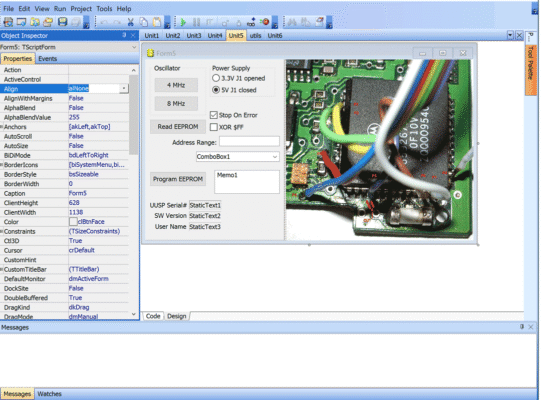Open the File menu
Image resolution: width=541 pixels, height=400 pixels.
point(8,9)
